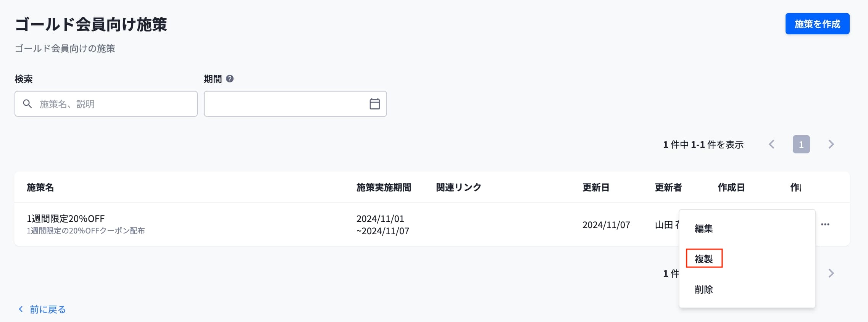The width and height of the screenshot is (868, 322).
Task: Click the 施策を作成 button
Action: (817, 24)
